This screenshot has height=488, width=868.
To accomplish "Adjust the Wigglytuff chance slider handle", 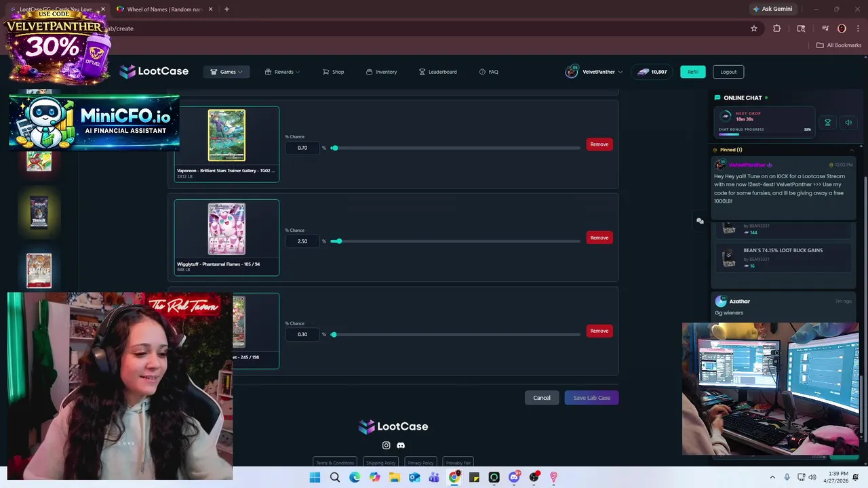I will coord(338,241).
